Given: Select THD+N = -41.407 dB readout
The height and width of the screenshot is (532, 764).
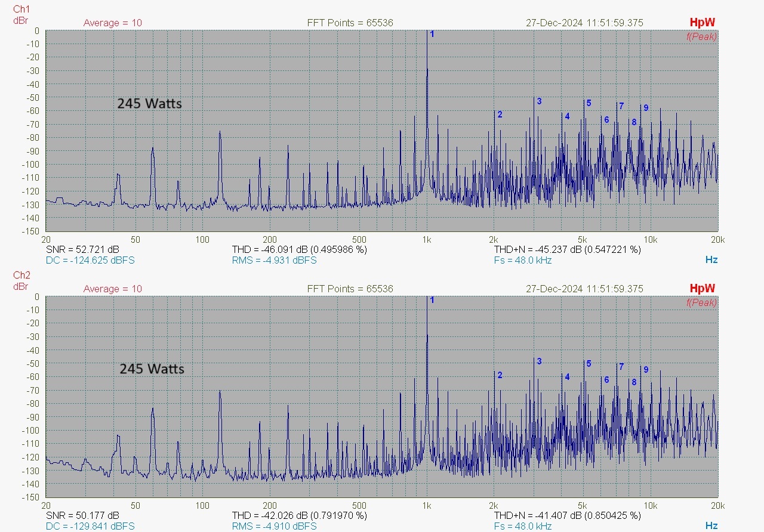Looking at the screenshot, I should pyautogui.click(x=568, y=515).
